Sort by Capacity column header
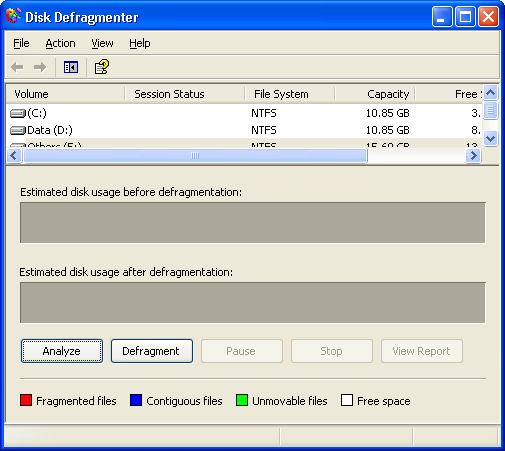This screenshot has height=451, width=505. pyautogui.click(x=375, y=94)
